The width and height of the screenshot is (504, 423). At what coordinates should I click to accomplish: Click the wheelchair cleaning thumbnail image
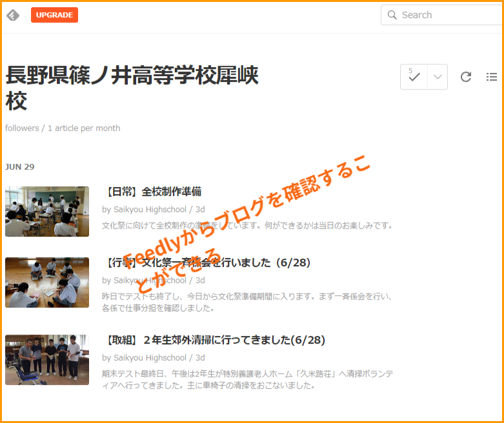[x=47, y=360]
